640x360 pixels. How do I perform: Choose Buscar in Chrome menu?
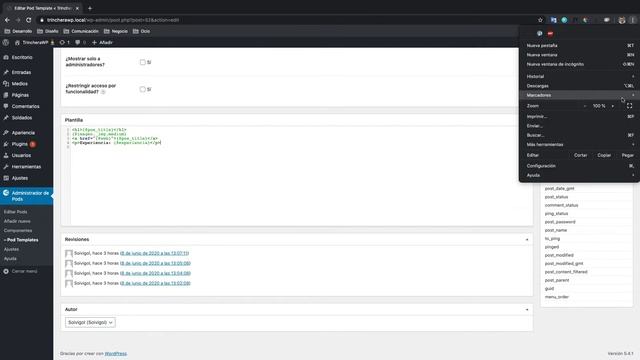tap(579, 135)
